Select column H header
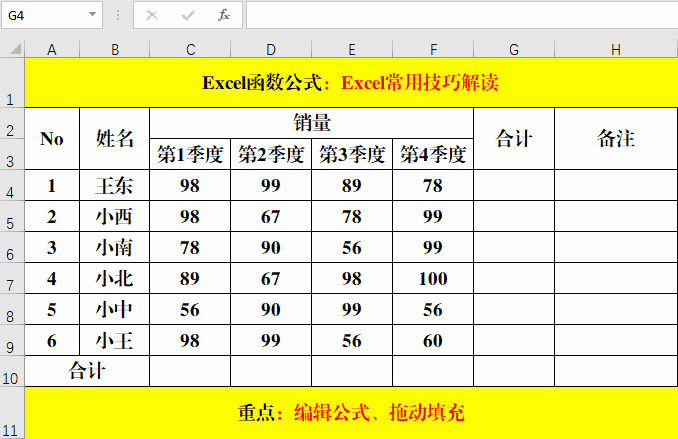Screen dimensions: 678x439 [616, 49]
